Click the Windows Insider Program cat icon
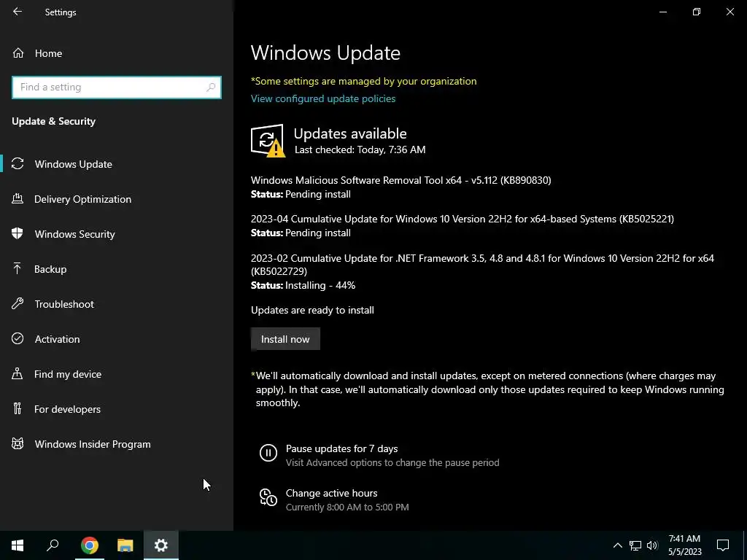The height and width of the screenshot is (560, 747). coord(18,444)
